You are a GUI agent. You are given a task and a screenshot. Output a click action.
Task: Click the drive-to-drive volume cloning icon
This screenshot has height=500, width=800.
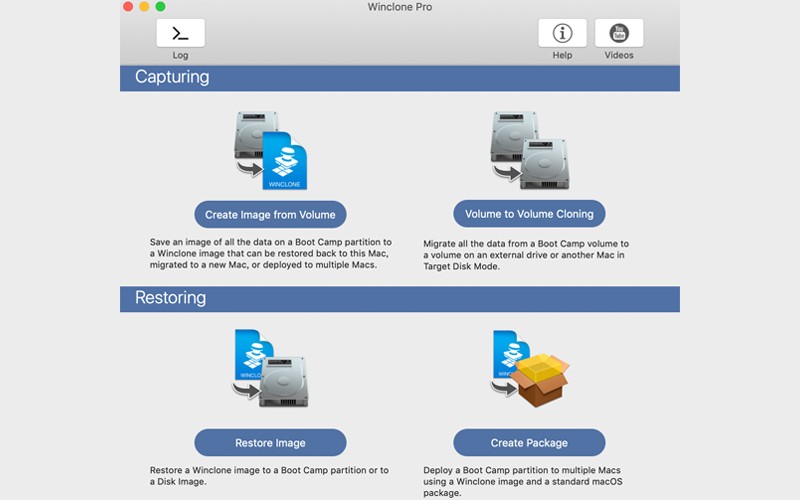click(x=530, y=151)
